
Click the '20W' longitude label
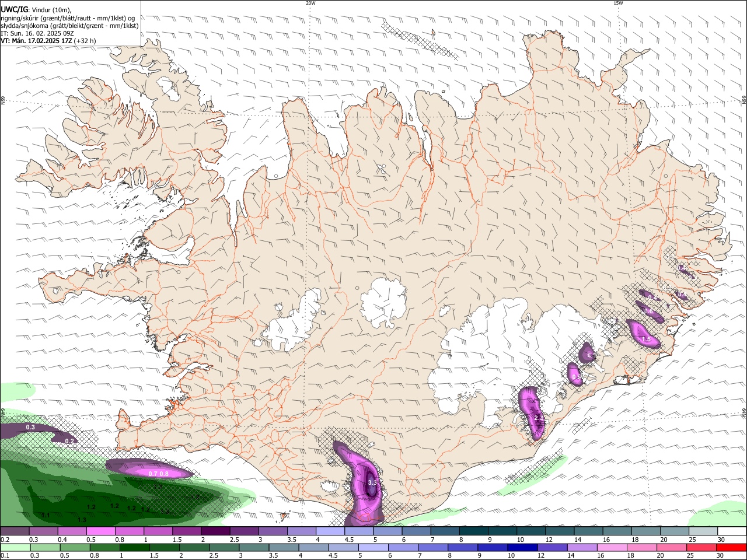310,3
